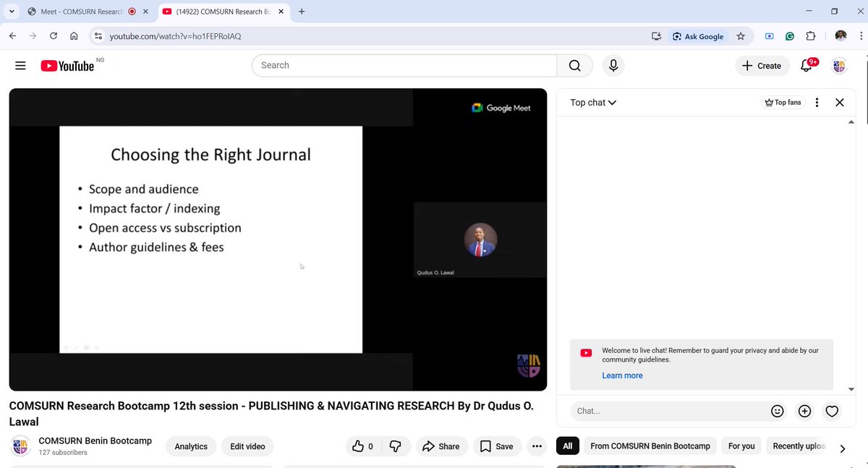Screen dimensions: 868x468
Task: Open the Create menu button
Action: pos(762,66)
